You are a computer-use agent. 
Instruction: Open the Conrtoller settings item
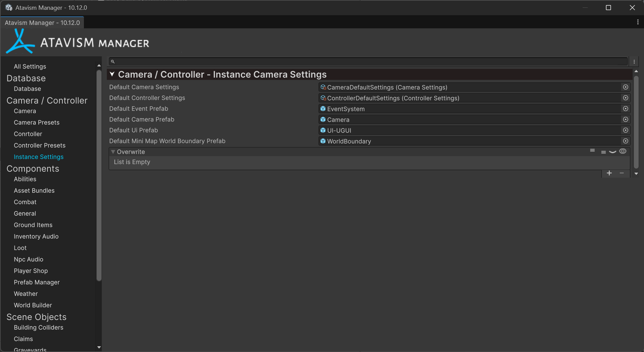28,134
